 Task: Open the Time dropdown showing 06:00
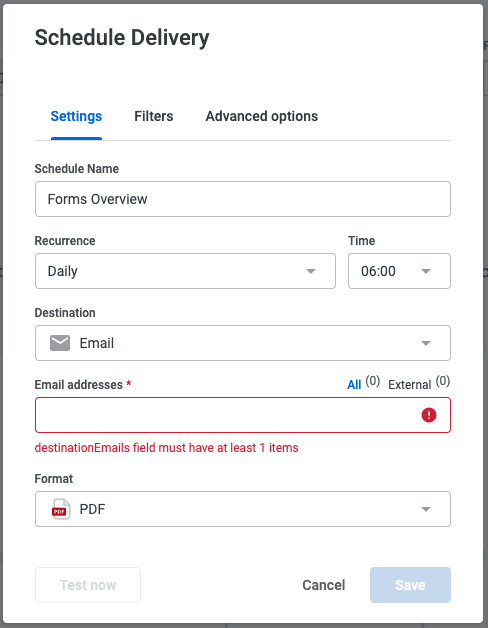(x=399, y=271)
